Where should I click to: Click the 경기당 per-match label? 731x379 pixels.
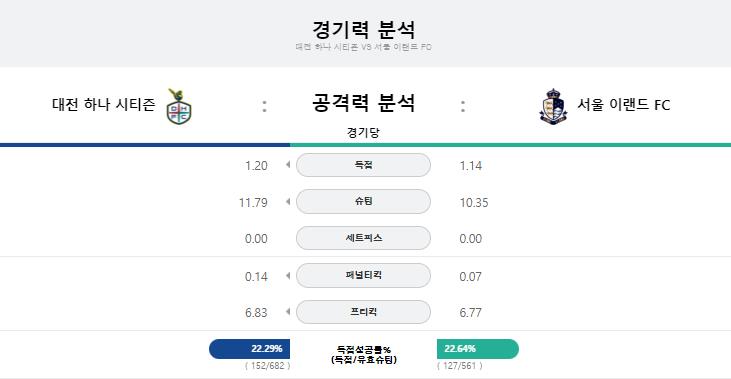(x=363, y=133)
